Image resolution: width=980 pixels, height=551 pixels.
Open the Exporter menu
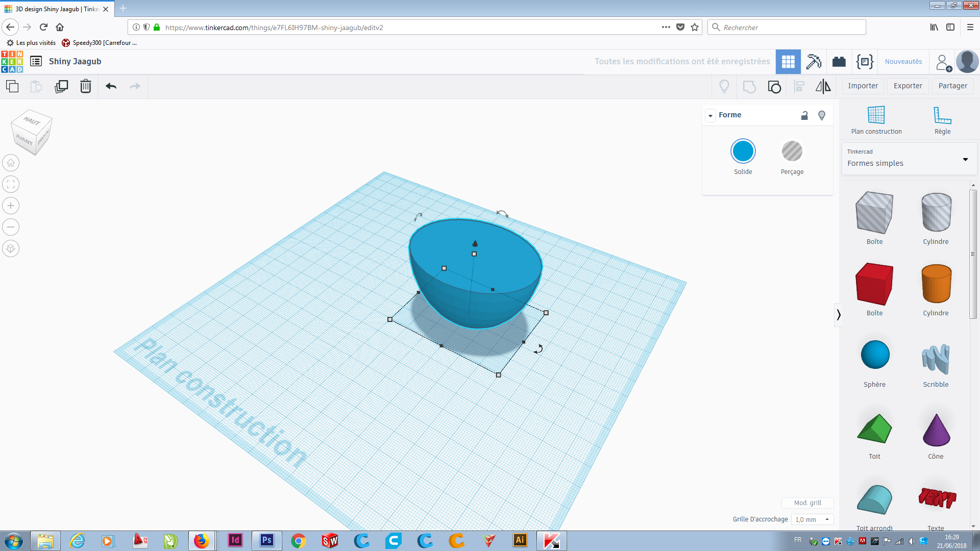click(x=908, y=86)
